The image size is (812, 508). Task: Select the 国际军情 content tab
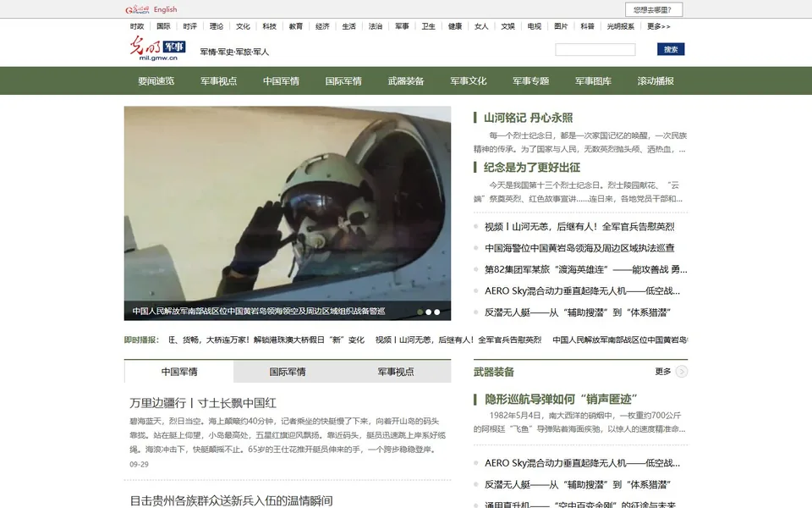288,372
